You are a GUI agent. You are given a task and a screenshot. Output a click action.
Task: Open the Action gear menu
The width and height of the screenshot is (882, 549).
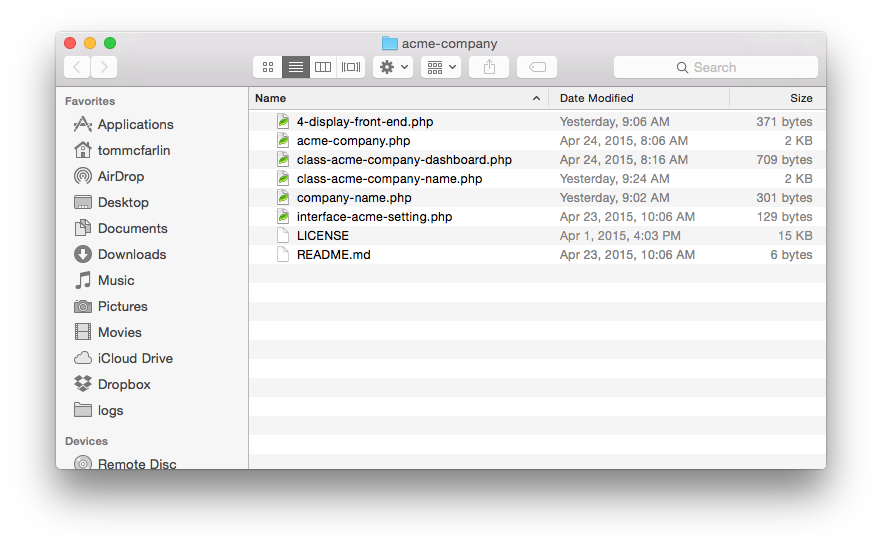pos(393,68)
